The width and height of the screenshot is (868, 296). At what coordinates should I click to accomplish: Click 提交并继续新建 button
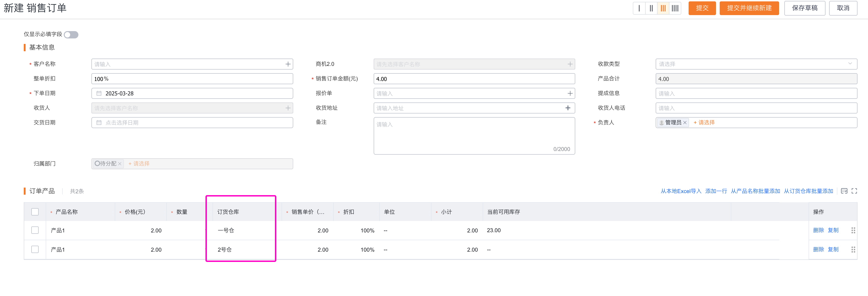click(749, 8)
